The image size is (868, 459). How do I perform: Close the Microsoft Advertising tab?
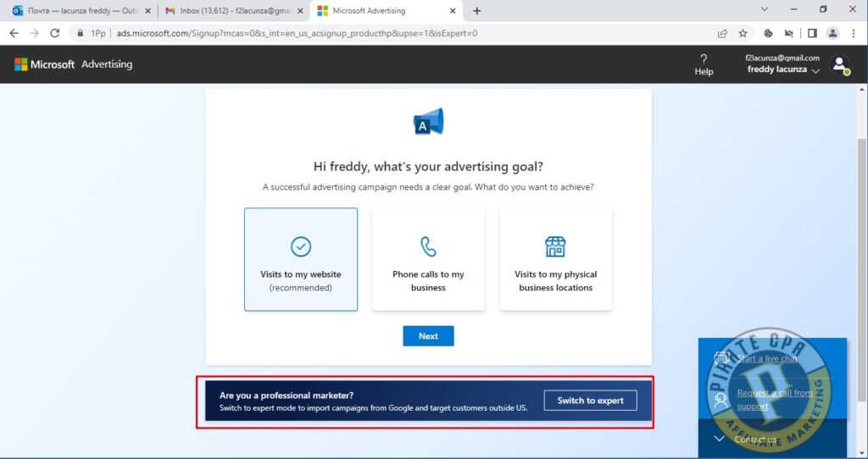(x=453, y=10)
